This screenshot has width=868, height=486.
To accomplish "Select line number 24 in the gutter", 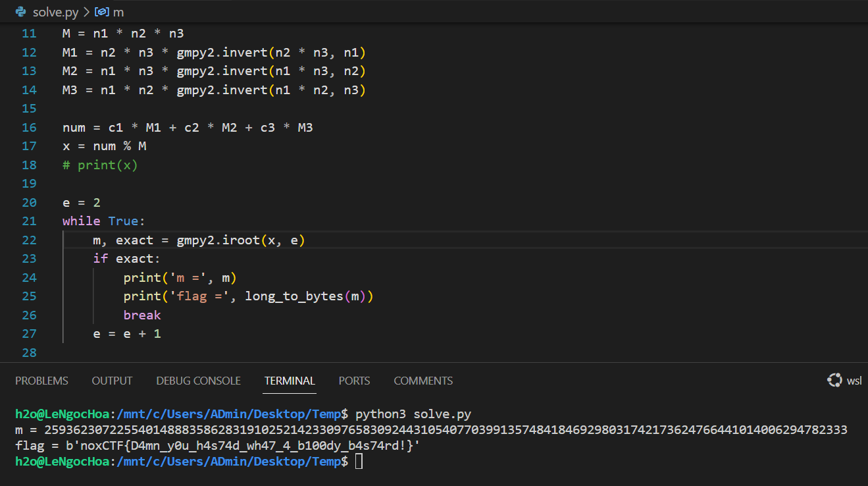I will pyautogui.click(x=29, y=277).
